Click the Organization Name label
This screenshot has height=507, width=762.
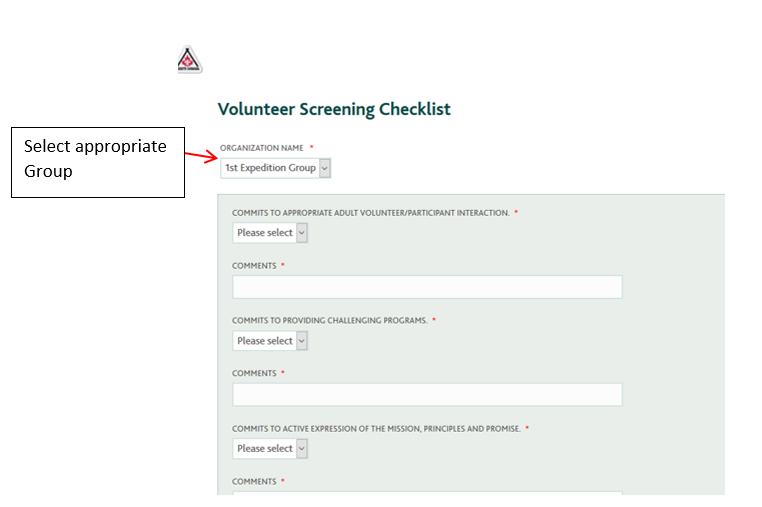tap(261, 148)
